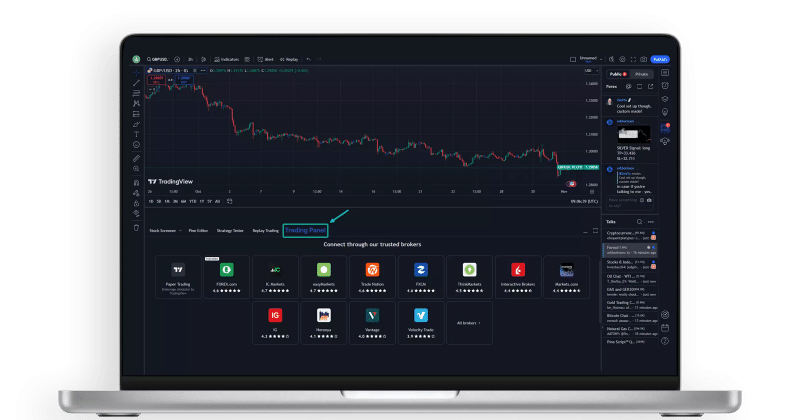Change the USD price scale currency
This screenshot has width=800, height=420.
pyautogui.click(x=590, y=71)
